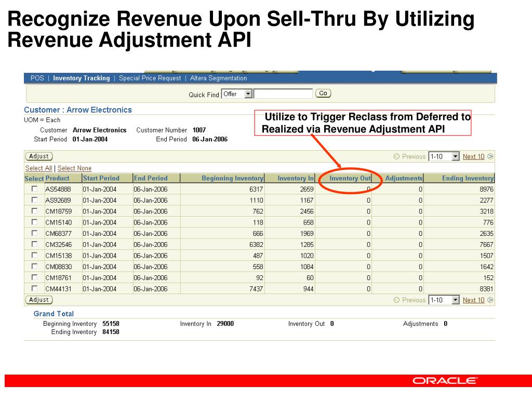Image resolution: width=532 pixels, height=399 pixels.
Task: Select the AS92689 row checkbox
Action: pos(34,200)
